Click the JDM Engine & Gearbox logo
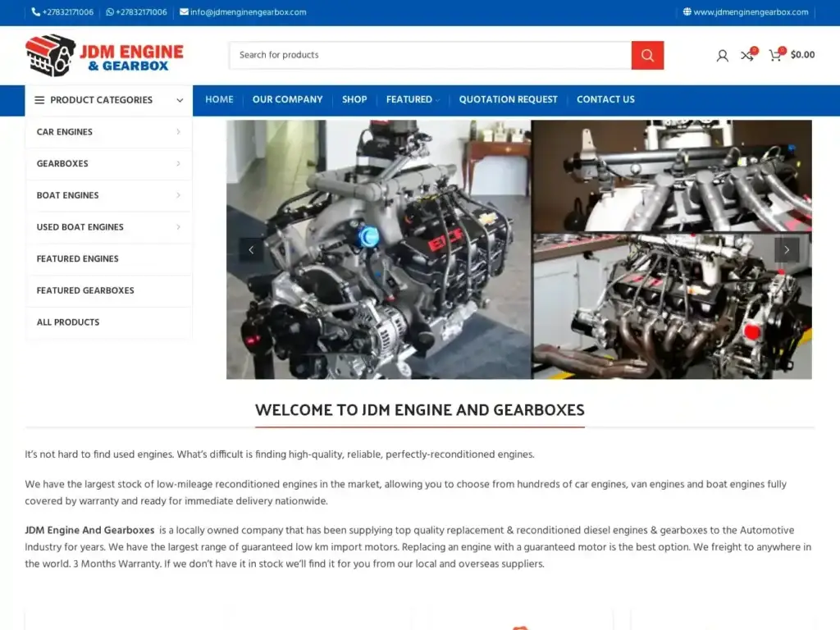The height and width of the screenshot is (630, 840). (x=103, y=54)
